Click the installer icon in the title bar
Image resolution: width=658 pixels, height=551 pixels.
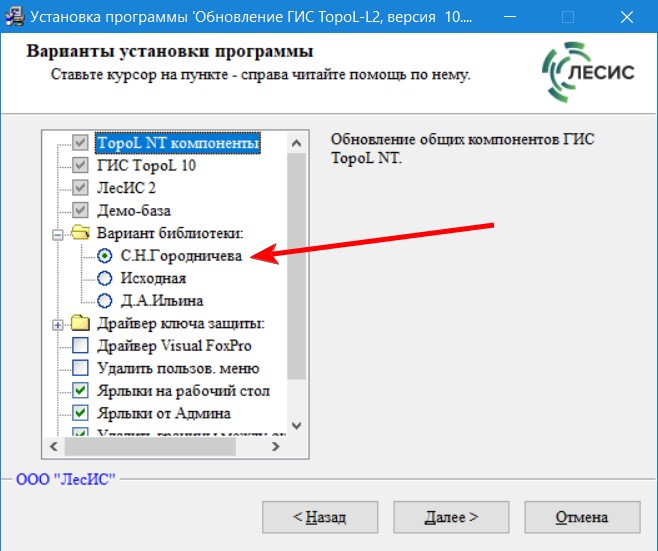point(14,17)
